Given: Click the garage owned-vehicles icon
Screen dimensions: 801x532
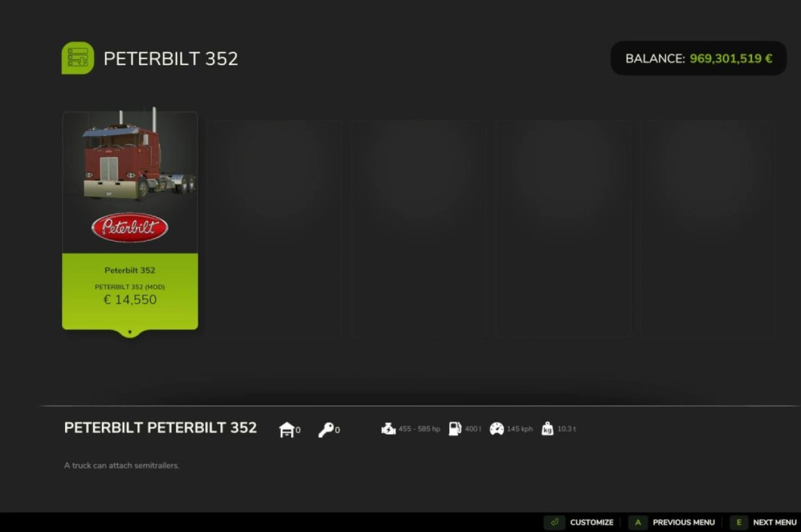Looking at the screenshot, I should tap(287, 429).
